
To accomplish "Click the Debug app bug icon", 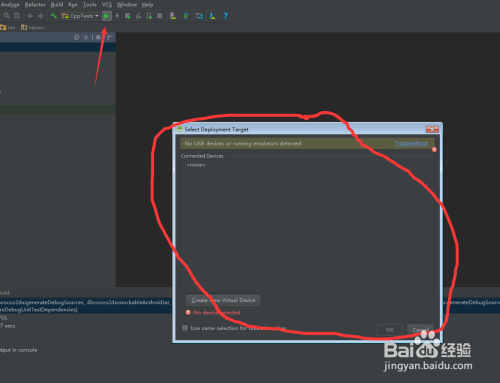I will click(x=128, y=16).
